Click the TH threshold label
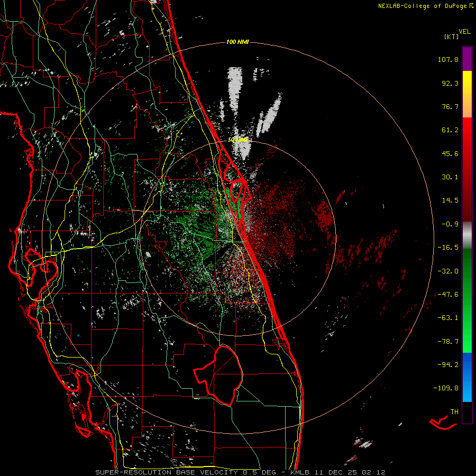This screenshot has height=476, width=476. [x=454, y=412]
